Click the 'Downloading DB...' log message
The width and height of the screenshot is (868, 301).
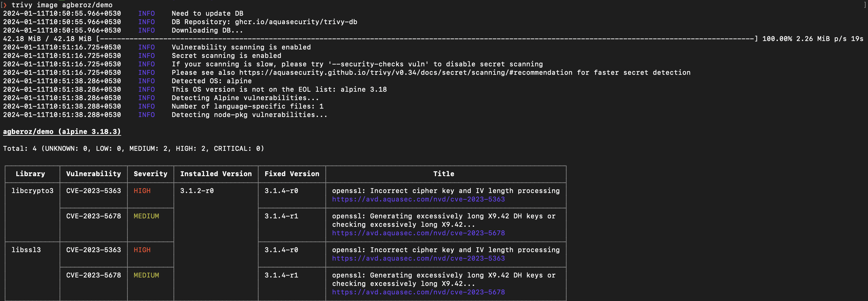(x=207, y=30)
